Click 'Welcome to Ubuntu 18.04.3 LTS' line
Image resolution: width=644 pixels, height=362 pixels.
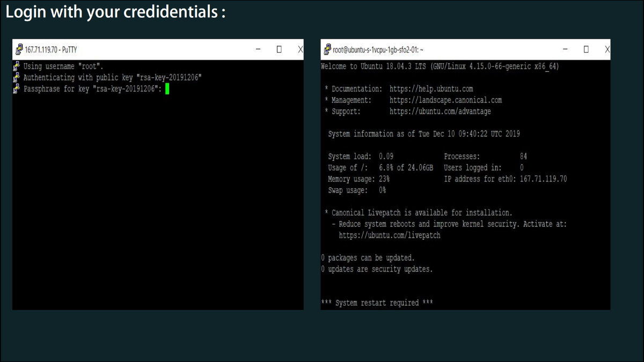point(440,67)
